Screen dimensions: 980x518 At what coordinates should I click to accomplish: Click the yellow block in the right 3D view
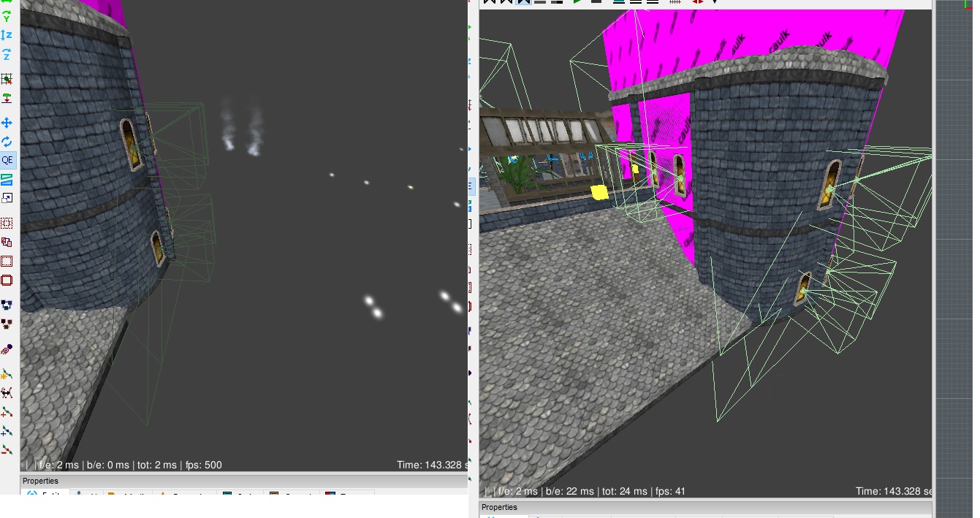pos(599,192)
